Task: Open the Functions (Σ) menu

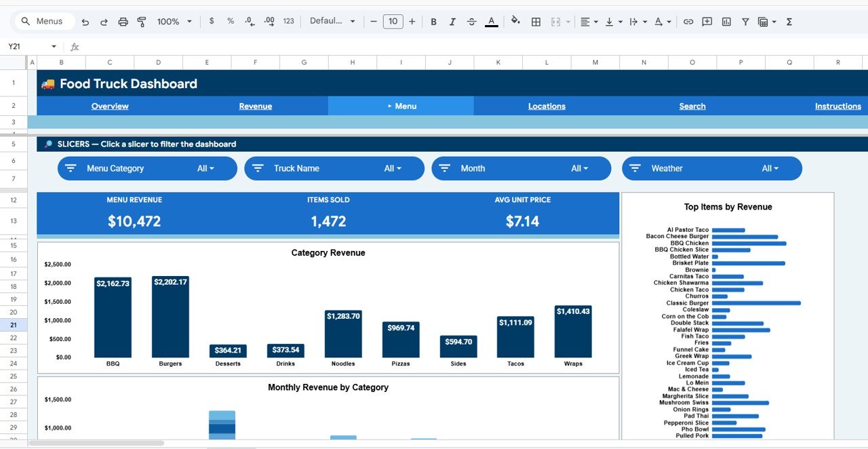Action: (x=789, y=21)
